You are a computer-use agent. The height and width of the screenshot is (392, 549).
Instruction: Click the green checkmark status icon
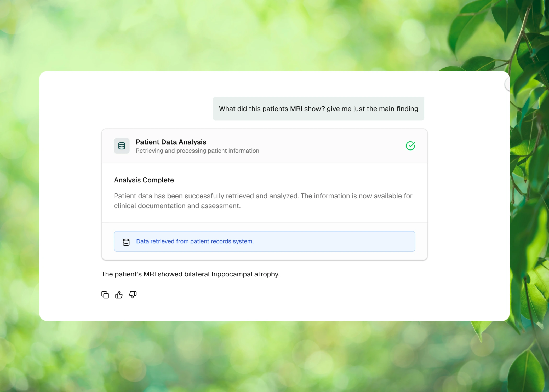[410, 146]
